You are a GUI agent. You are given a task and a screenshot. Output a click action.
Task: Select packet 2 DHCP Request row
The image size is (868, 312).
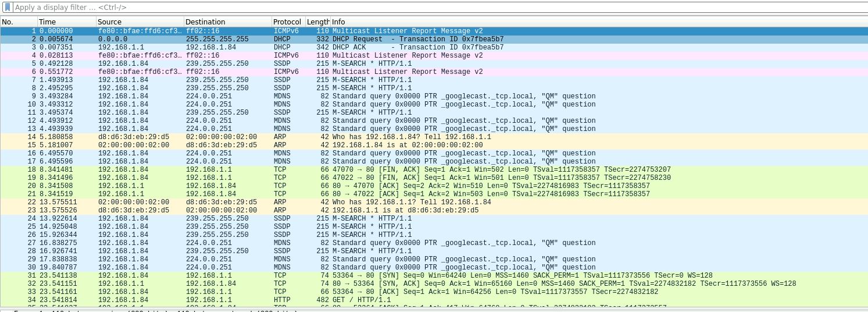click(x=434, y=39)
